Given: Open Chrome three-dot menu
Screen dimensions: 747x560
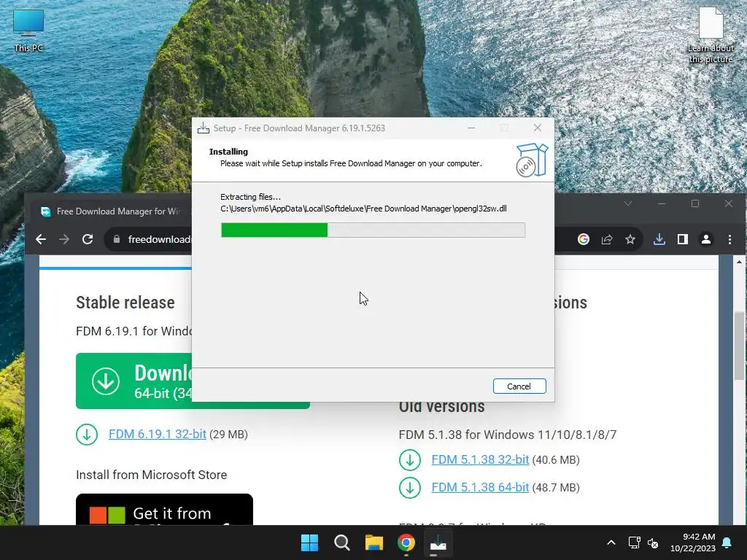Looking at the screenshot, I should click(729, 239).
